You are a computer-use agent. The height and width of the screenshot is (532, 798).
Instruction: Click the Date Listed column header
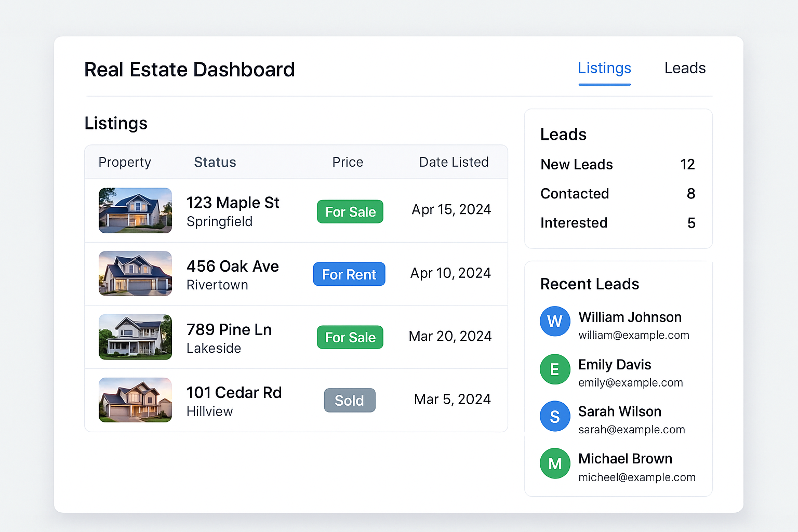[454, 162]
